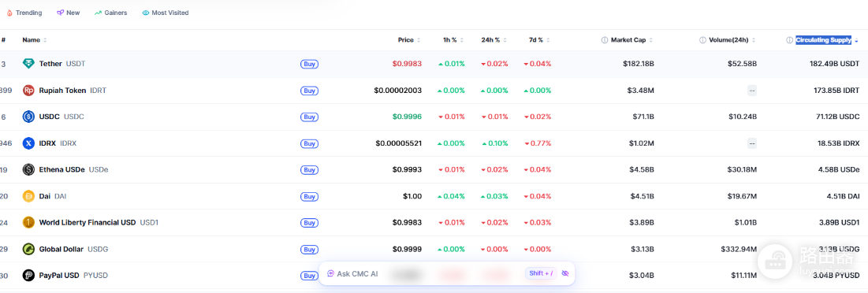Click Global Dollar volume $332.94M

[x=738, y=249]
